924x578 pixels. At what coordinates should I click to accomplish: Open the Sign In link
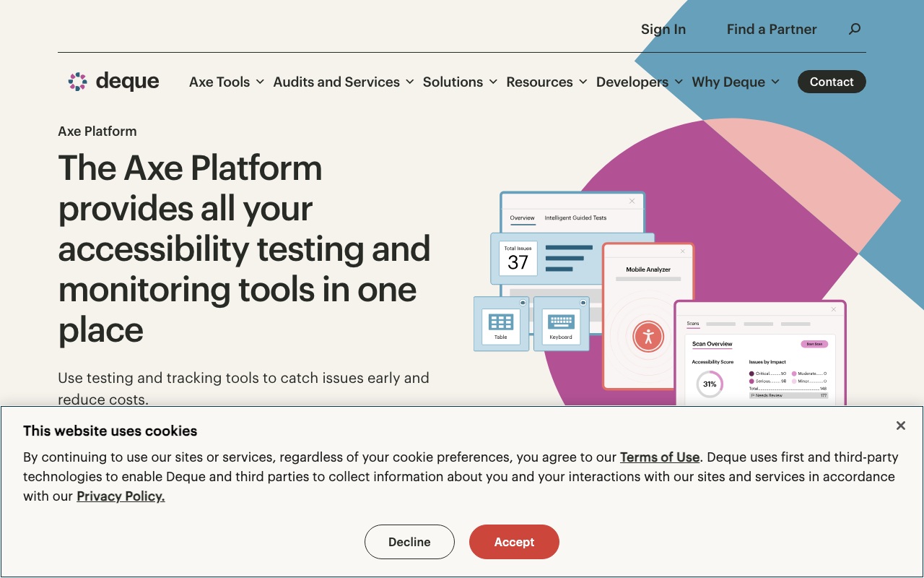tap(663, 29)
